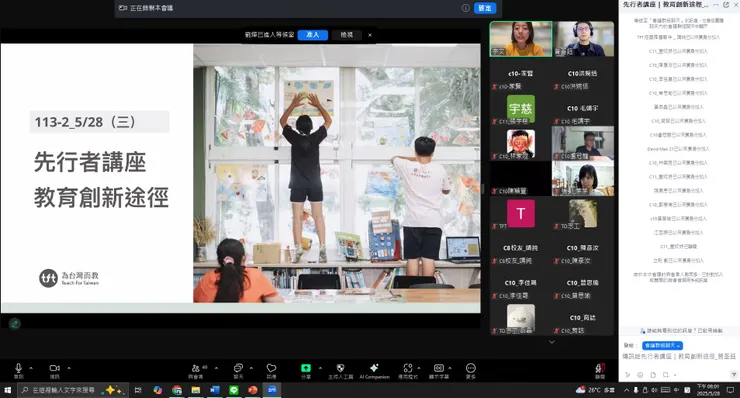
Task: Click the screenshot capture icon in chat
Action: coord(665,375)
